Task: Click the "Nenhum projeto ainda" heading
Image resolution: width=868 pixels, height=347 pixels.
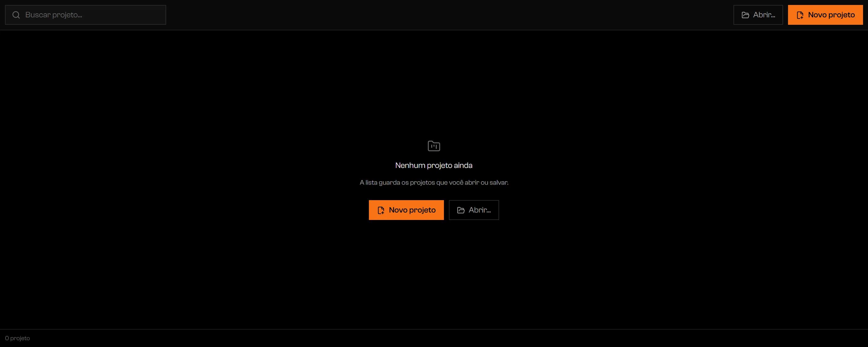Action: coord(434,165)
